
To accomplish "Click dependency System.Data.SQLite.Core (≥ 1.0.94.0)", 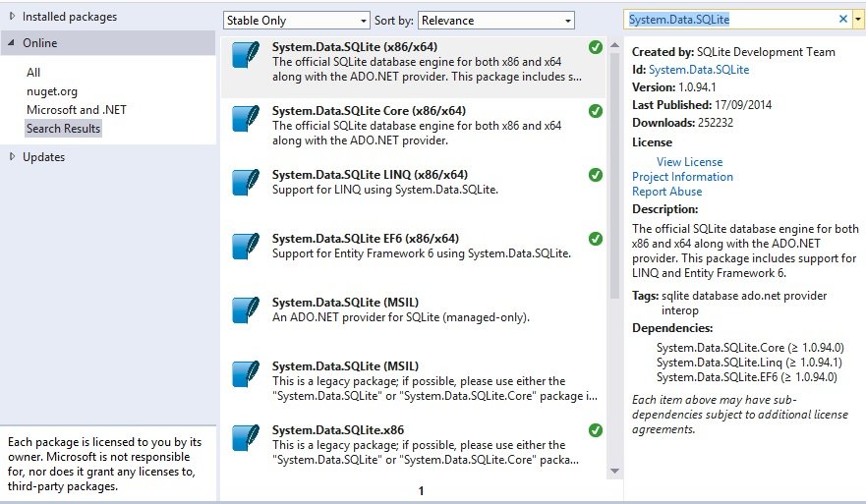I will point(750,348).
